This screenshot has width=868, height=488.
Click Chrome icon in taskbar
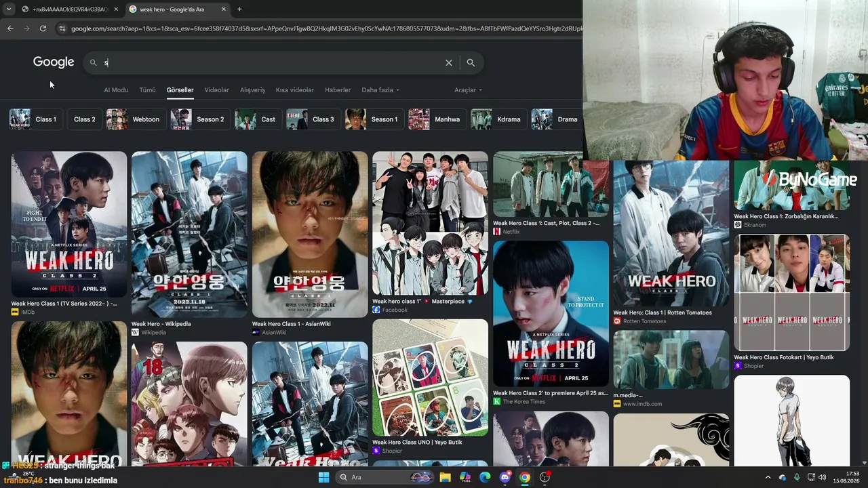click(x=525, y=477)
